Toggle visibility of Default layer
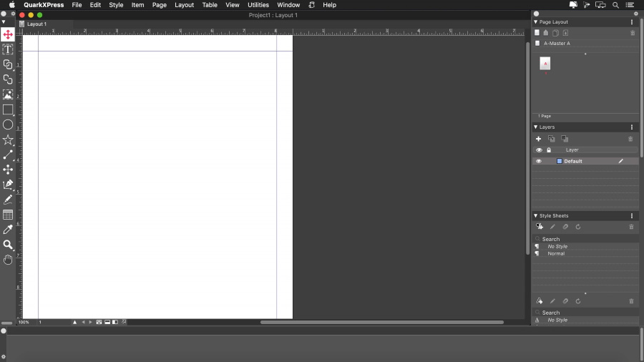The image size is (644, 362). (538, 161)
